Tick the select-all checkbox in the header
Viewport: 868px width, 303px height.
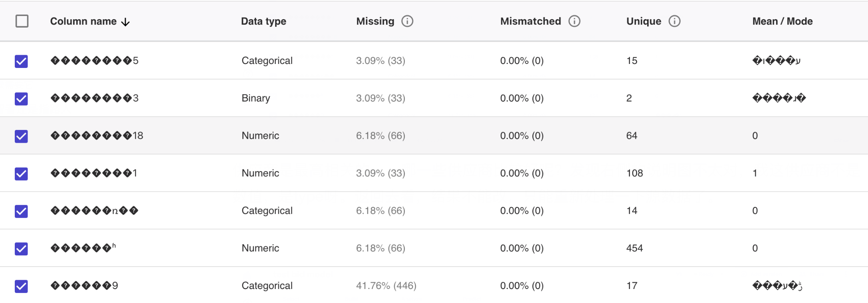click(22, 21)
